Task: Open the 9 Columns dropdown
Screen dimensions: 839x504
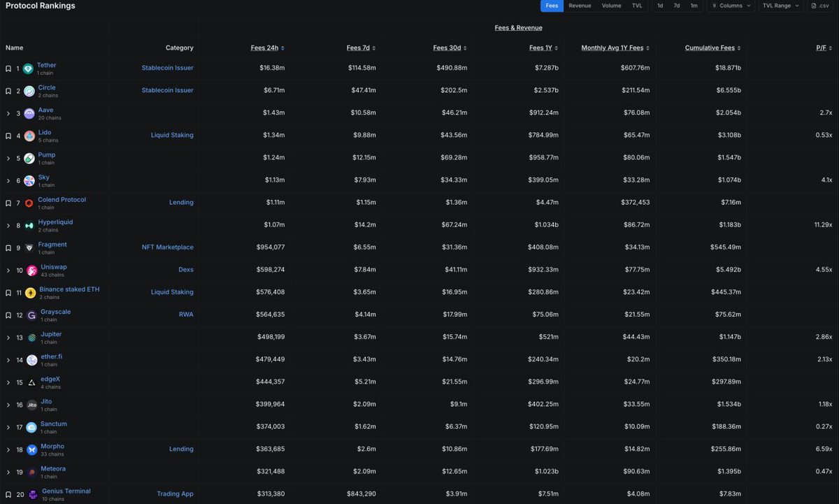Action: 731,6
